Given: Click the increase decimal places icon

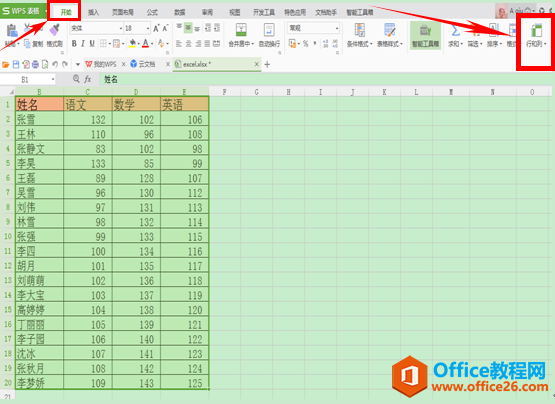Looking at the screenshot, I should point(326,44).
